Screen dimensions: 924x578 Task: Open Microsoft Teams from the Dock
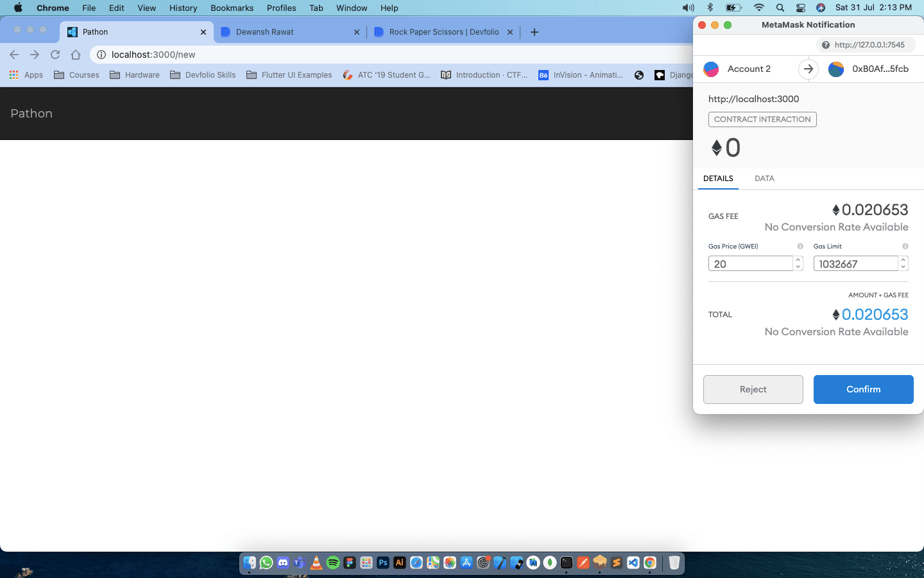[x=300, y=563]
